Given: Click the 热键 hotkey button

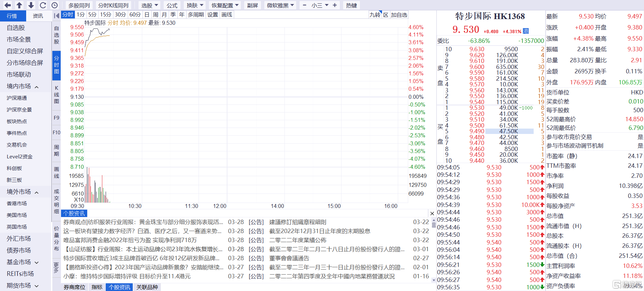Looking at the screenshot, I should (351, 5).
